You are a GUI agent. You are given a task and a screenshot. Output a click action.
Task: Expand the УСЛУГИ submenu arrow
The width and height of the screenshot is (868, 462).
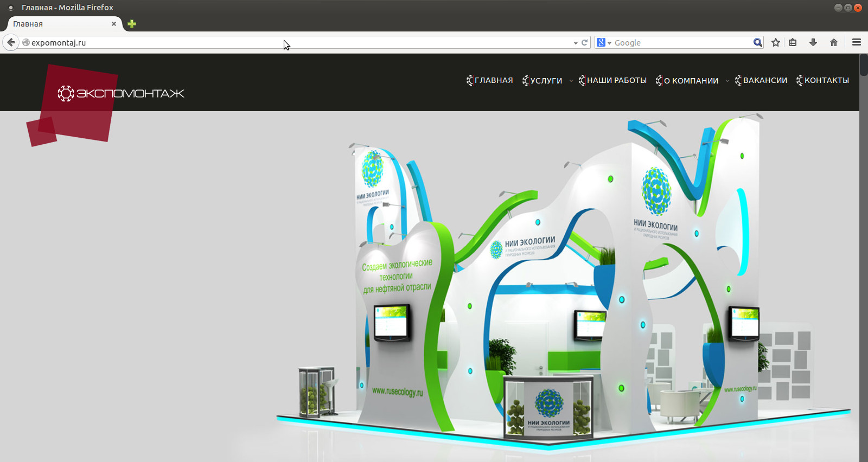pos(571,81)
